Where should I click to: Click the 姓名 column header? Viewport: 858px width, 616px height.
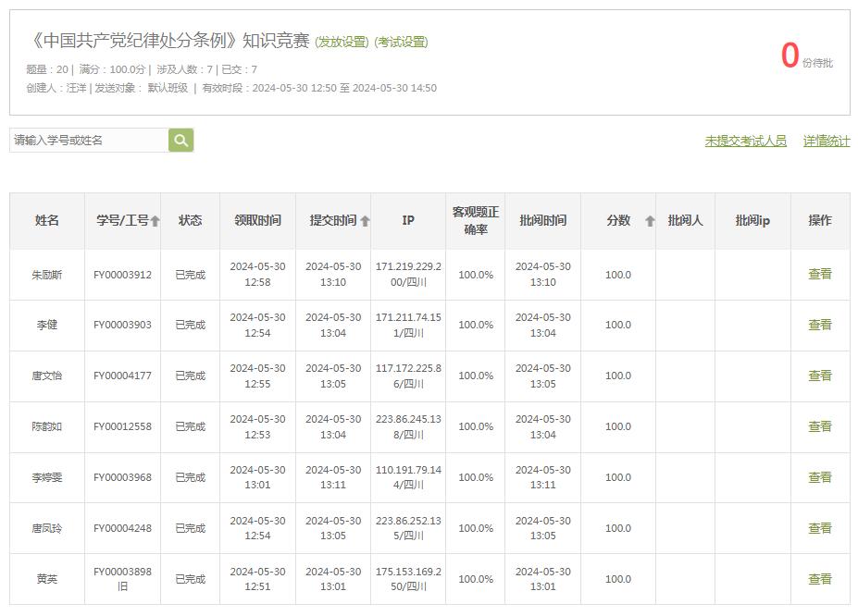click(x=47, y=221)
